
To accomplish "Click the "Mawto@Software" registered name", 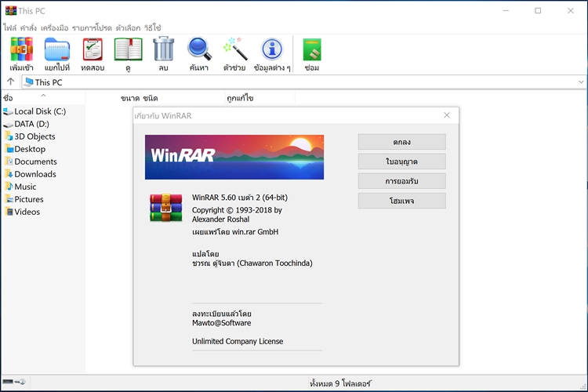I will tap(222, 323).
